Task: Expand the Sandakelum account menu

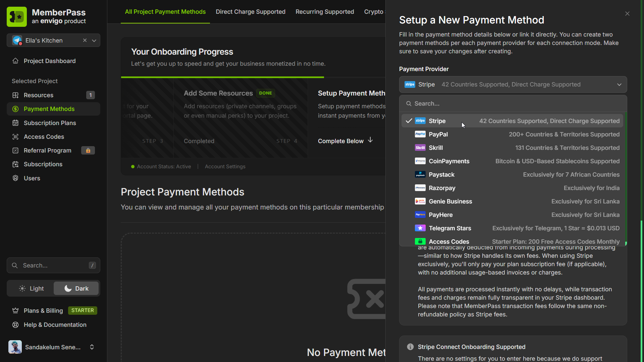Action: coord(92,347)
